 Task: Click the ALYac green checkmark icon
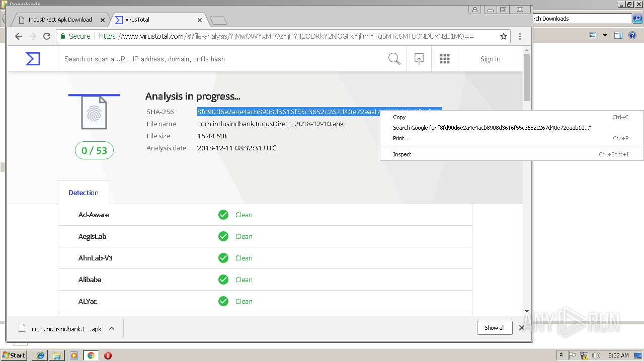pyautogui.click(x=223, y=301)
